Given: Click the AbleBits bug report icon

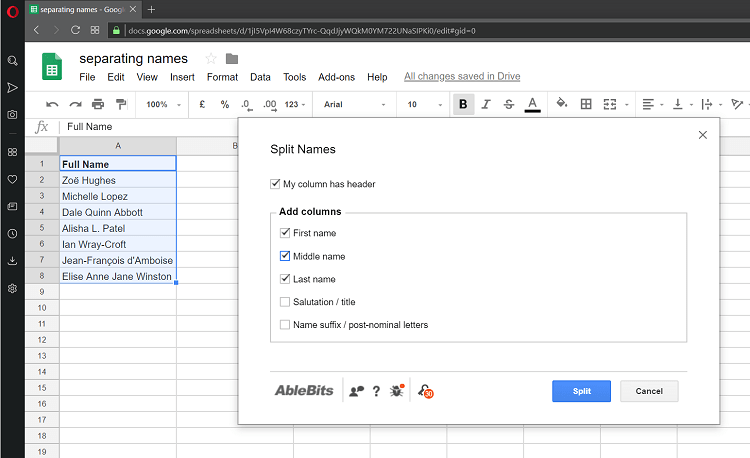Looking at the screenshot, I should (398, 391).
